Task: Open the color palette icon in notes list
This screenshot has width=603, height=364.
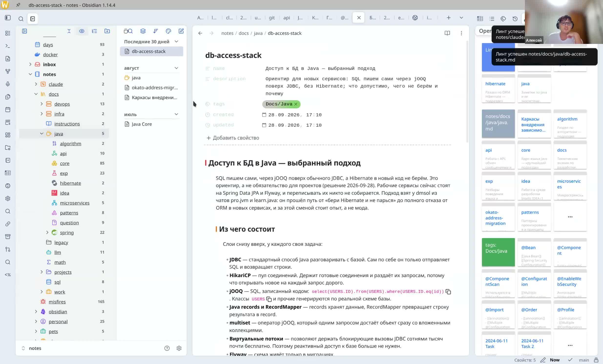Action: (168, 31)
